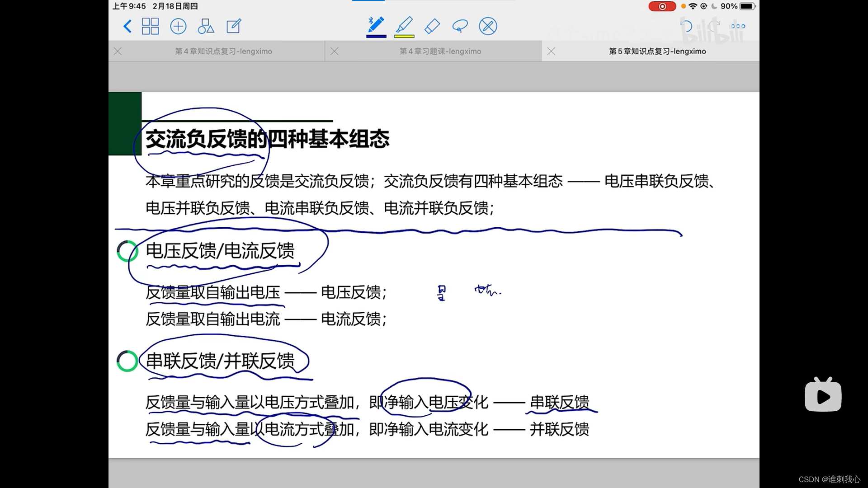This screenshot has width=868, height=488.
Task: Close the 第5章知识点复习-lengximo tab
Action: (x=551, y=52)
